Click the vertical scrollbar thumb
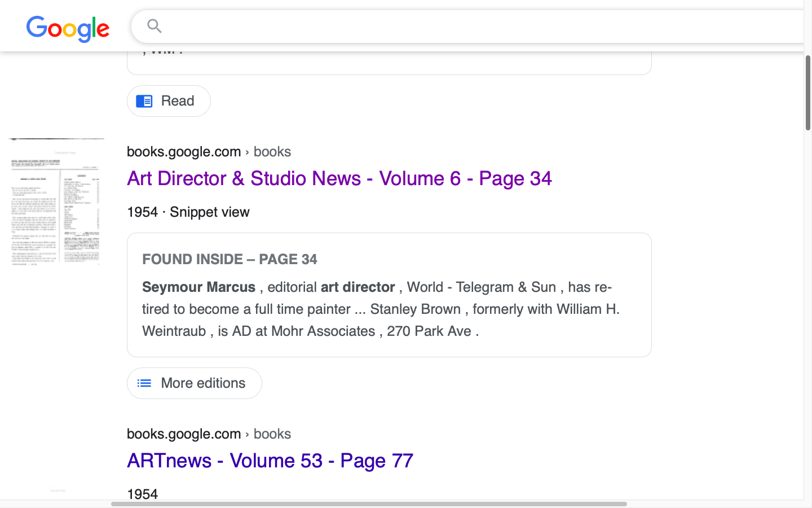The width and height of the screenshot is (812, 508). (x=808, y=93)
